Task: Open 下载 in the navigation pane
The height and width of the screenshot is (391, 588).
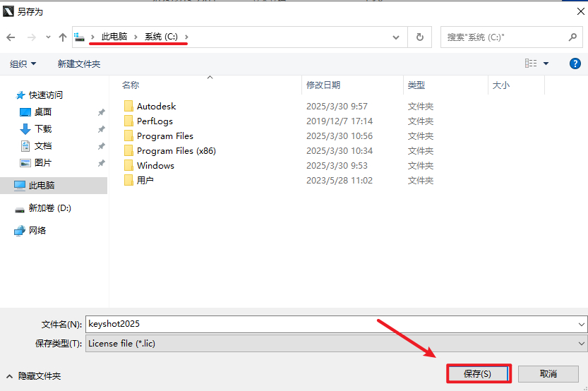Action: click(x=43, y=129)
